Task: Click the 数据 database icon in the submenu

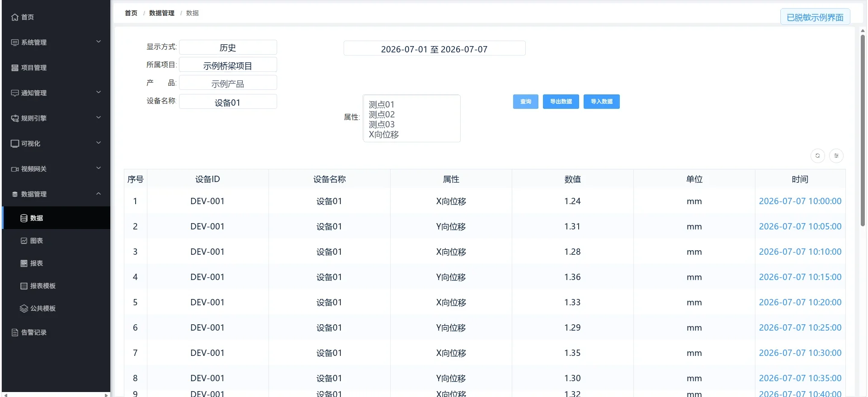Action: click(24, 218)
